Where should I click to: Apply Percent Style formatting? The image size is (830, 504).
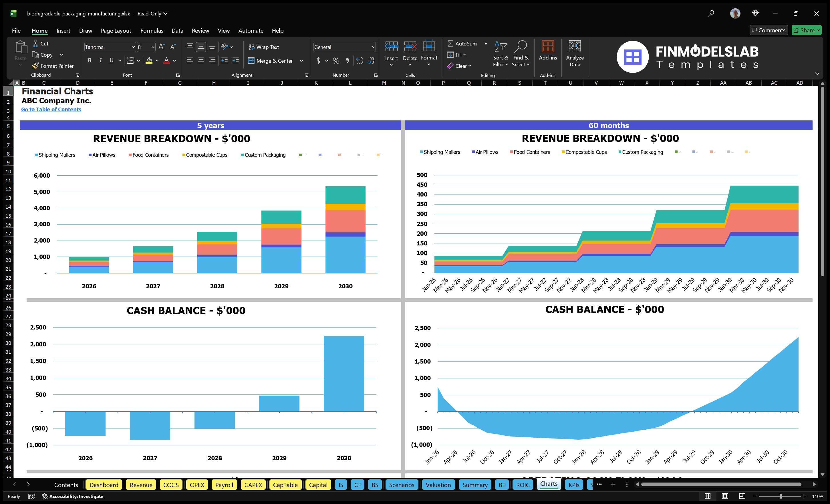[335, 61]
